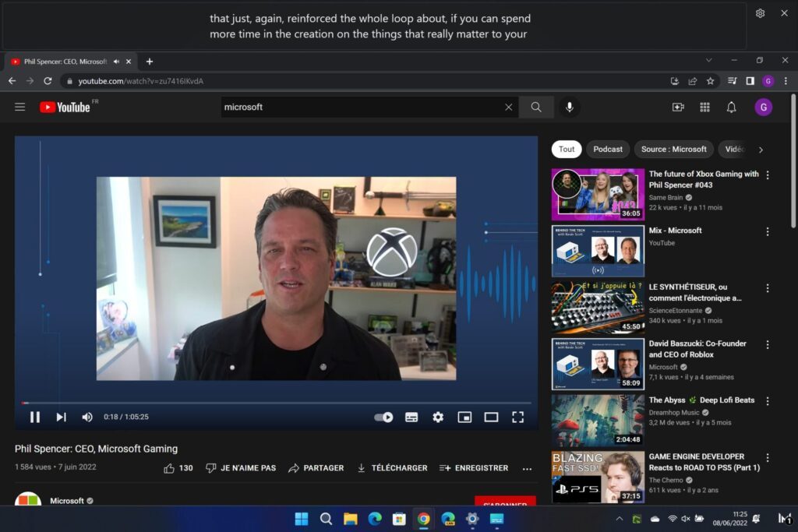Toggle subtitles in video player

pos(411,417)
